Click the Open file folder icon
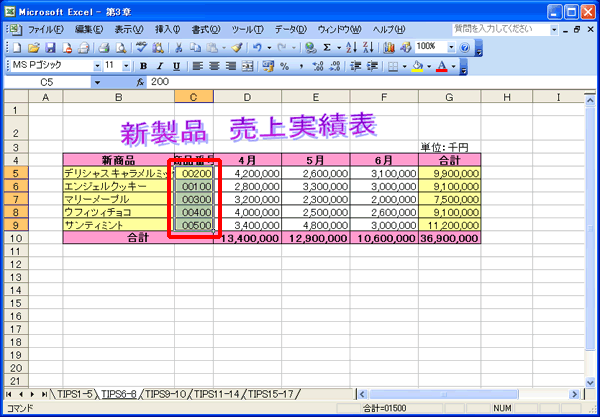 (x=34, y=47)
